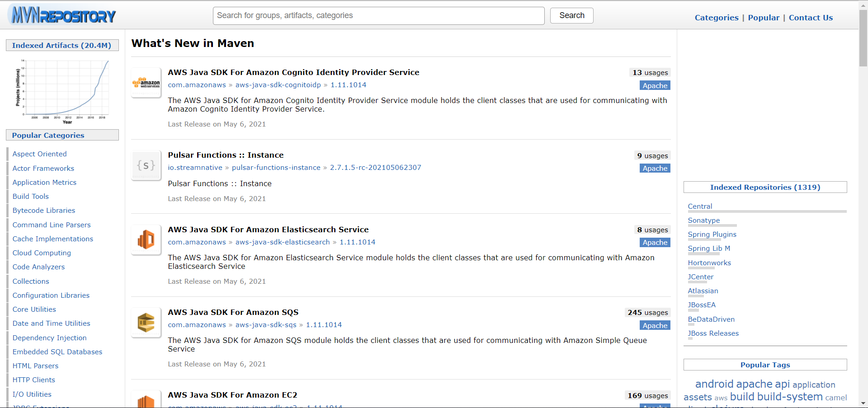Open Application Metrics category
This screenshot has height=408, width=868.
click(44, 183)
